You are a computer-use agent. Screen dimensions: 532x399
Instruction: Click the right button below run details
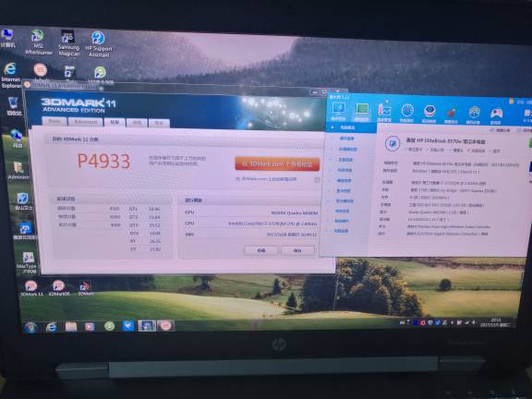(x=297, y=250)
